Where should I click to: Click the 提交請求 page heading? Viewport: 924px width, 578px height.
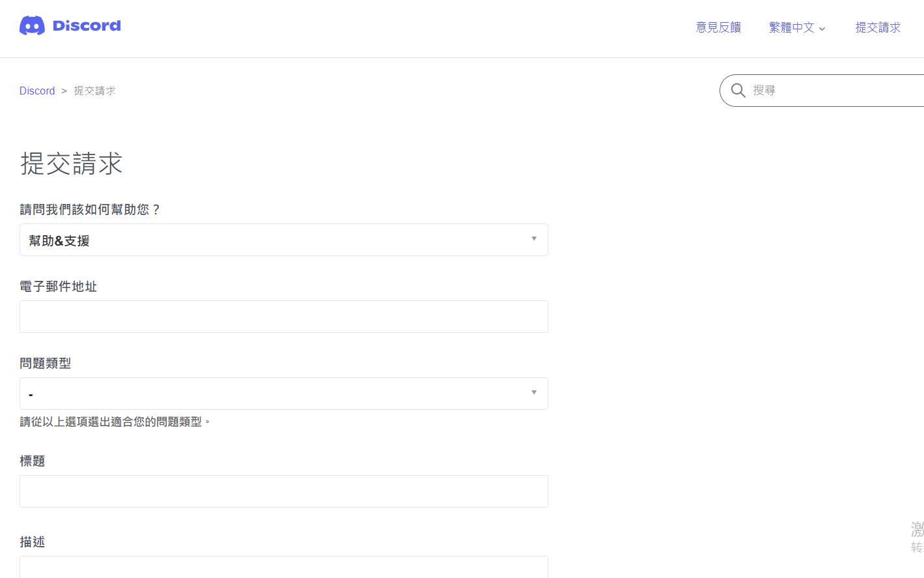[x=72, y=163]
